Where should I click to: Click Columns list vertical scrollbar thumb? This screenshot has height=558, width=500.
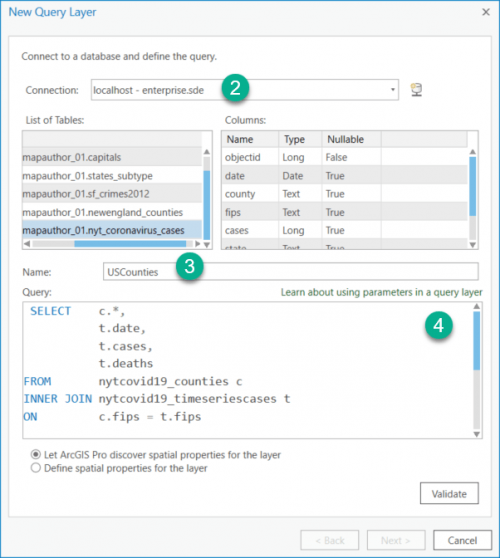pyautogui.click(x=473, y=186)
